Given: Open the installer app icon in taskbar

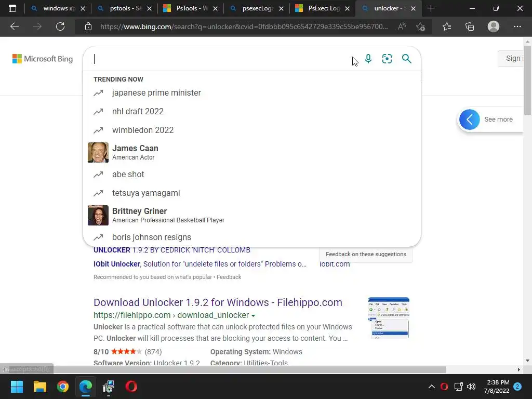Looking at the screenshot, I should pyautogui.click(x=108, y=387).
